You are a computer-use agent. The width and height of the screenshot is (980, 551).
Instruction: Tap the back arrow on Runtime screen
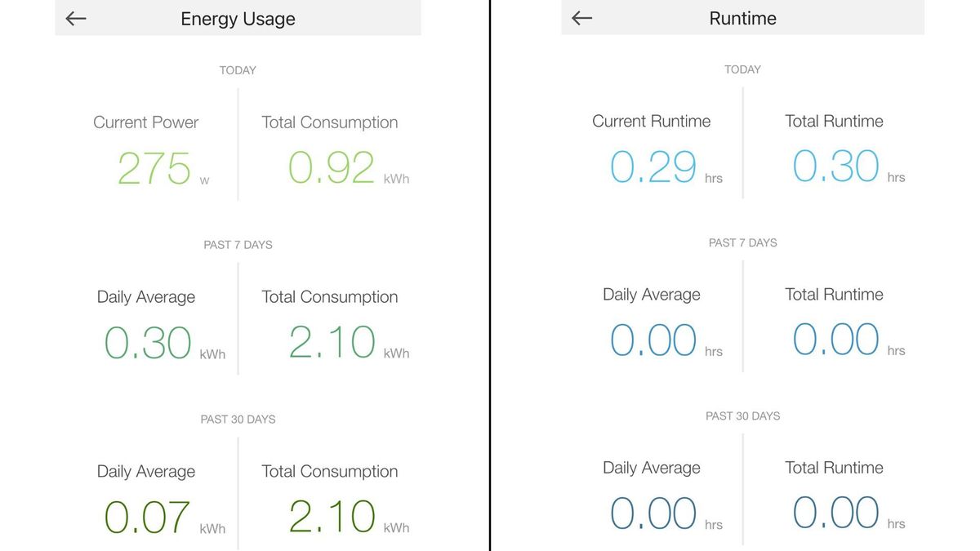pyautogui.click(x=581, y=18)
